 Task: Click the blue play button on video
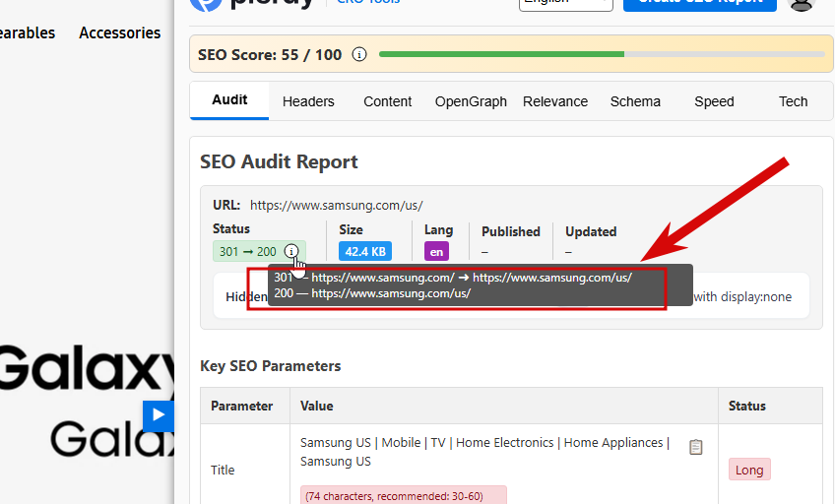pos(159,415)
